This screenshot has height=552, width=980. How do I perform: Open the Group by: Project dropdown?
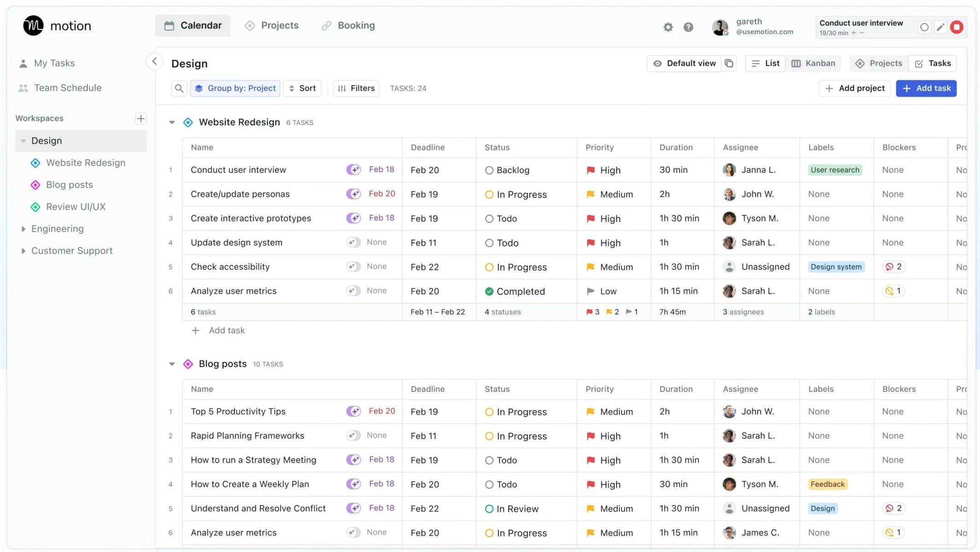click(235, 88)
